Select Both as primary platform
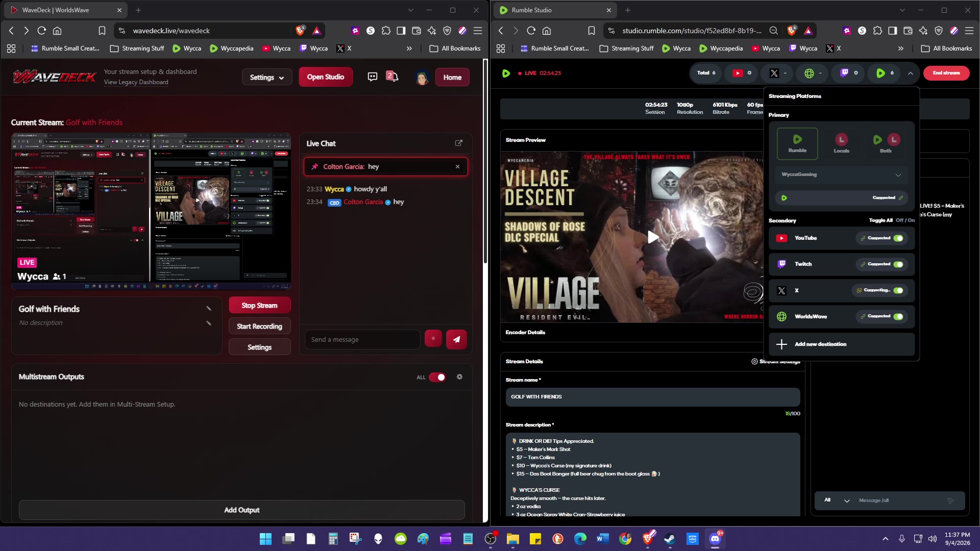Image resolution: width=980 pixels, height=551 pixels. pos(886,143)
